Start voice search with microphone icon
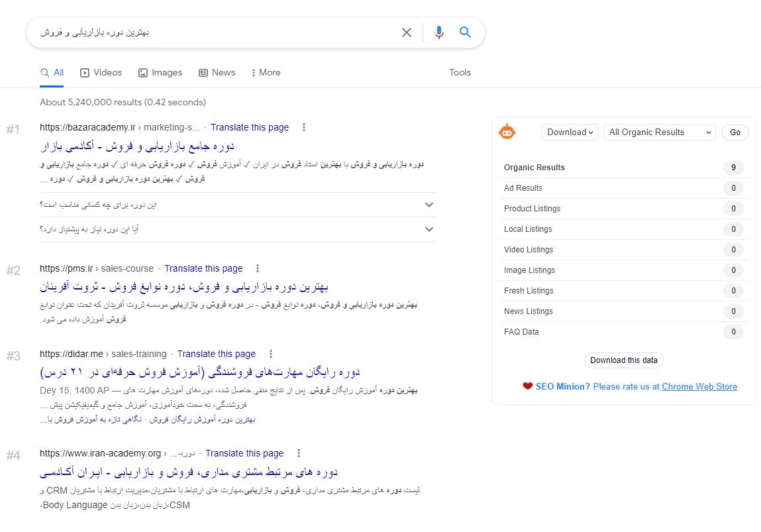Image resolution: width=761 pixels, height=532 pixels. (438, 32)
